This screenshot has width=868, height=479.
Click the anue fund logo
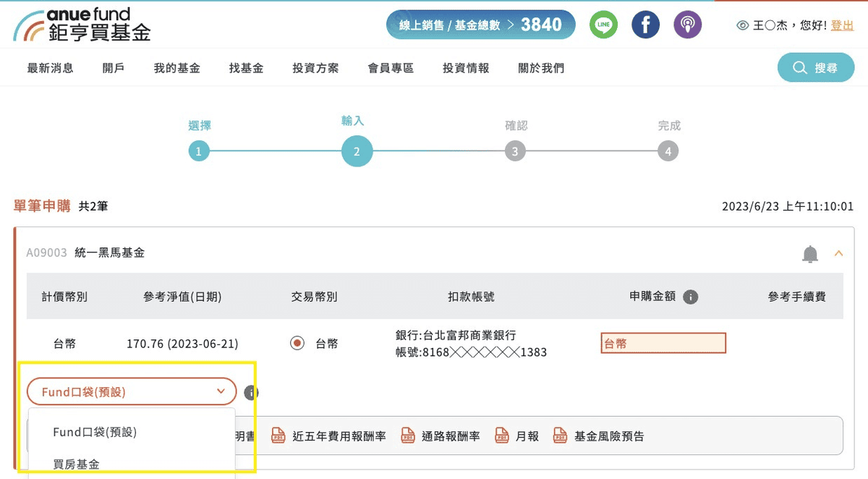pyautogui.click(x=82, y=25)
